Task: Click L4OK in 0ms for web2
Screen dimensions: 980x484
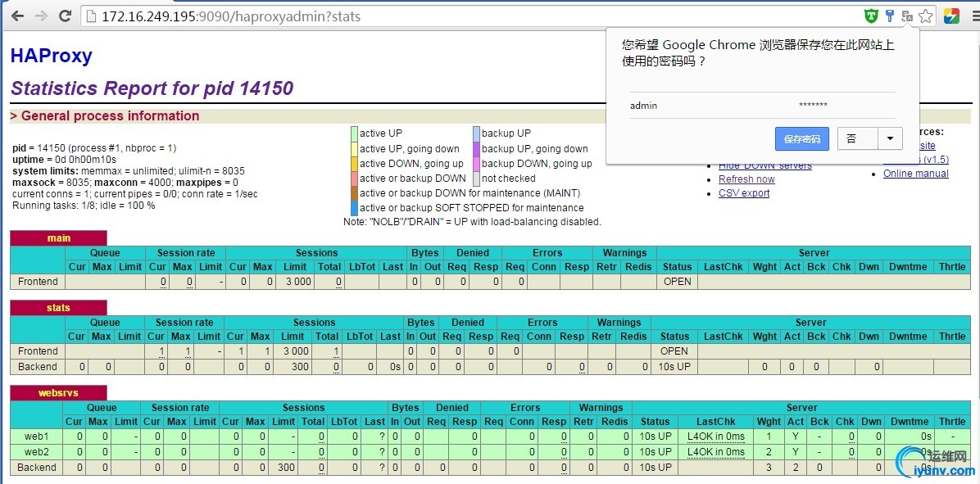Action: pos(715,451)
